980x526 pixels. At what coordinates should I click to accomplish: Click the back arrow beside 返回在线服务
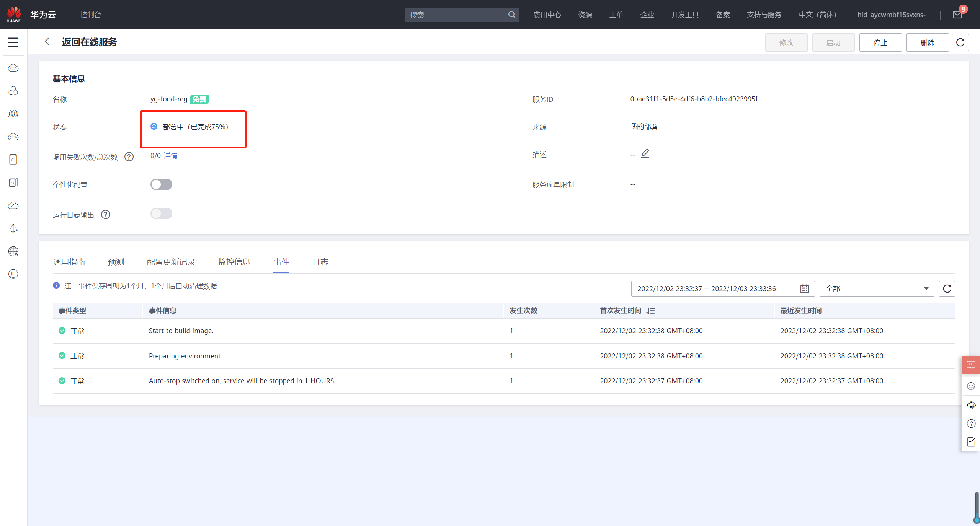(x=47, y=42)
